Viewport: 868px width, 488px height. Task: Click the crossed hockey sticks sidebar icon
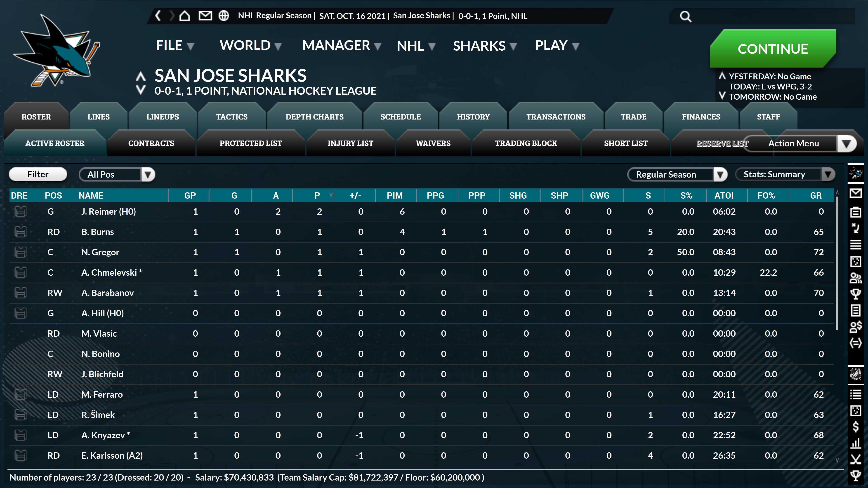(856, 459)
